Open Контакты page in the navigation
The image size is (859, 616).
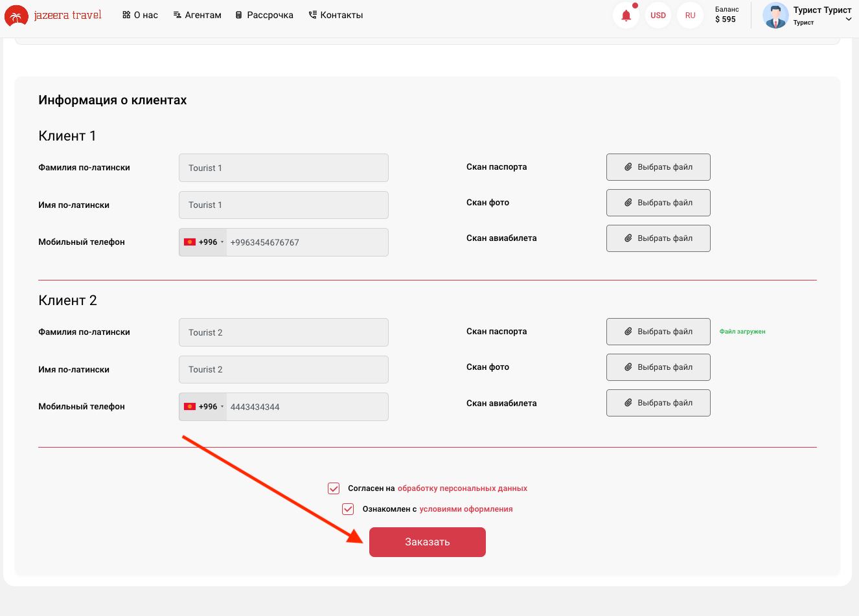[336, 15]
